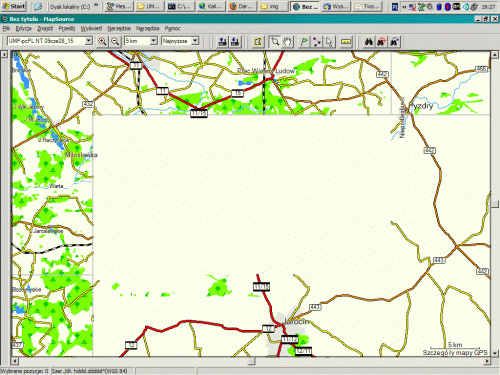
Task: Click the zoom out magnifier icon
Action: coord(115,41)
